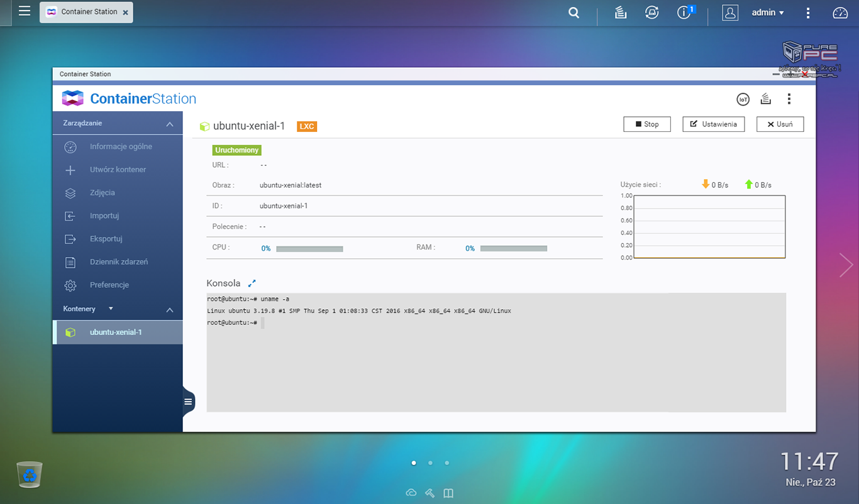Click the Usuń button

pyautogui.click(x=780, y=124)
